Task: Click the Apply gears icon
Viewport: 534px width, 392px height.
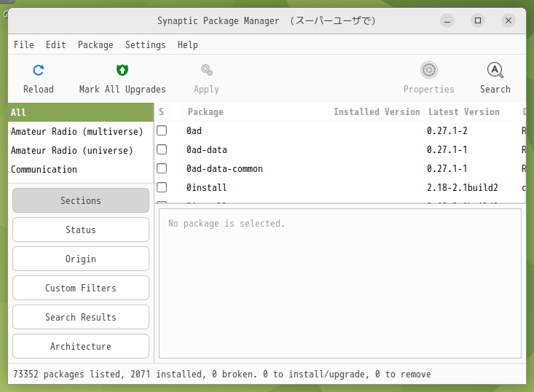Action: [x=206, y=70]
